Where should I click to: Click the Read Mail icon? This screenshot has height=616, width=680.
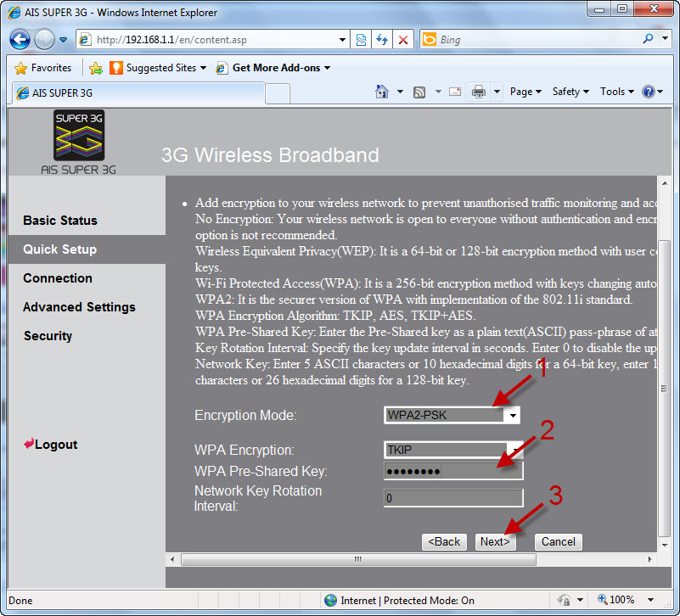coord(455,92)
